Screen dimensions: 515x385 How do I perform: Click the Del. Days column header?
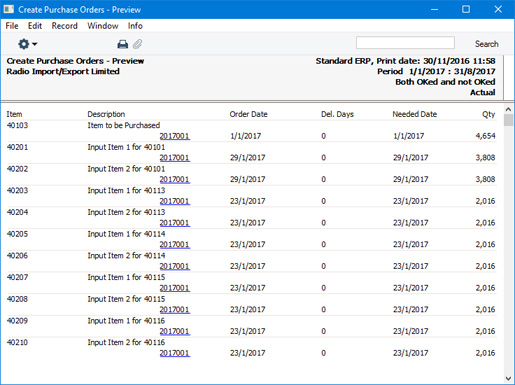[337, 114]
